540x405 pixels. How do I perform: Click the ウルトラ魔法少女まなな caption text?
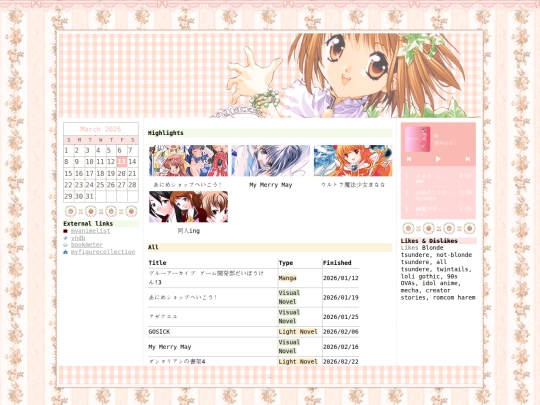coord(353,185)
